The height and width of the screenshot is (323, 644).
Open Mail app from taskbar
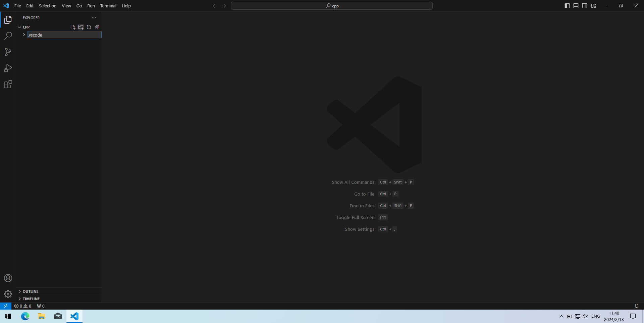click(58, 316)
